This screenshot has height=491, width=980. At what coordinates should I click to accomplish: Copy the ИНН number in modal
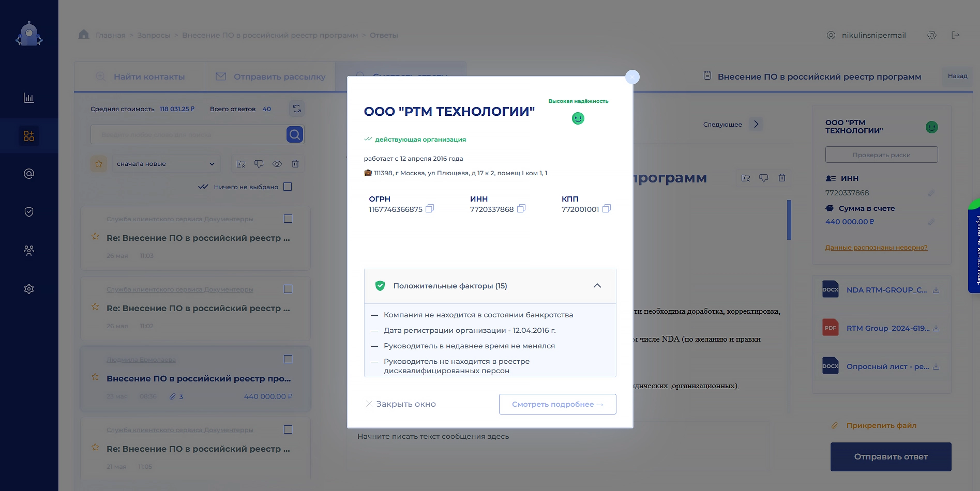[521, 209]
